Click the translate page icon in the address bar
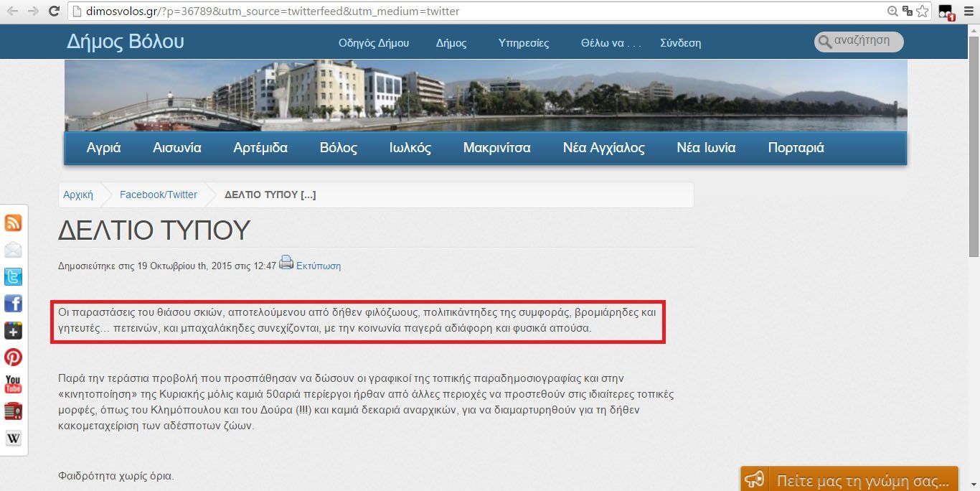Image resolution: width=980 pixels, height=491 pixels. point(908,11)
